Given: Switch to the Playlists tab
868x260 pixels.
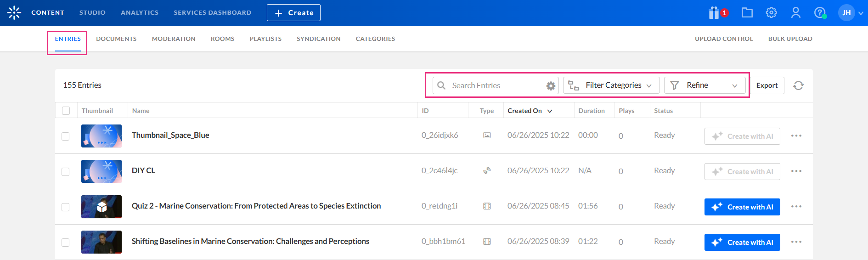Looking at the screenshot, I should pos(265,39).
